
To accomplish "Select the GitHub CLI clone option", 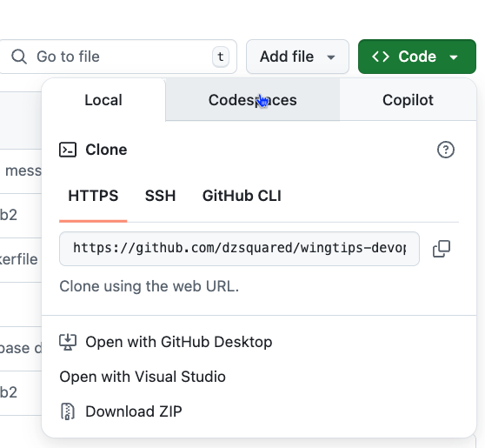I will coord(242,196).
